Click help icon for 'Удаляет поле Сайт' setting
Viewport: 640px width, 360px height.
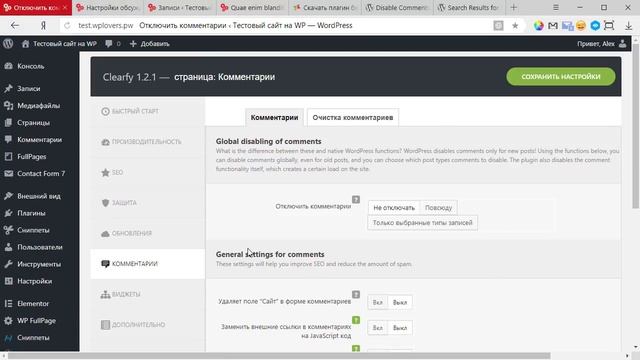(356, 294)
